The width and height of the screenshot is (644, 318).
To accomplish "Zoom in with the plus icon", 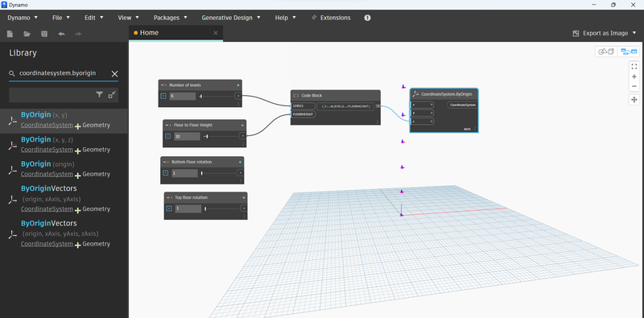I will (634, 76).
